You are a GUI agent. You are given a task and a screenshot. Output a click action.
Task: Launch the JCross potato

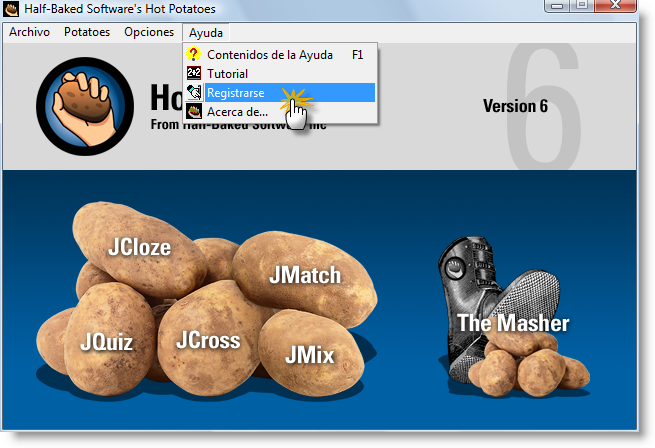(208, 340)
